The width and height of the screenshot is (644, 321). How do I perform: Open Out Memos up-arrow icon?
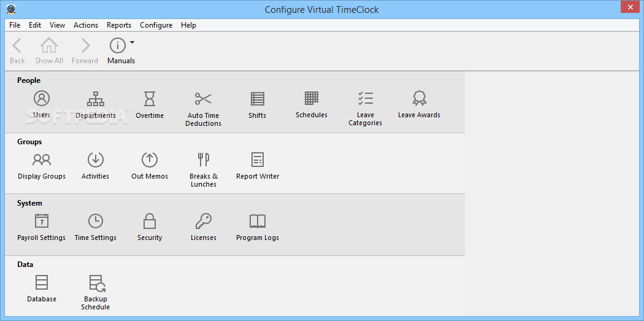click(150, 160)
